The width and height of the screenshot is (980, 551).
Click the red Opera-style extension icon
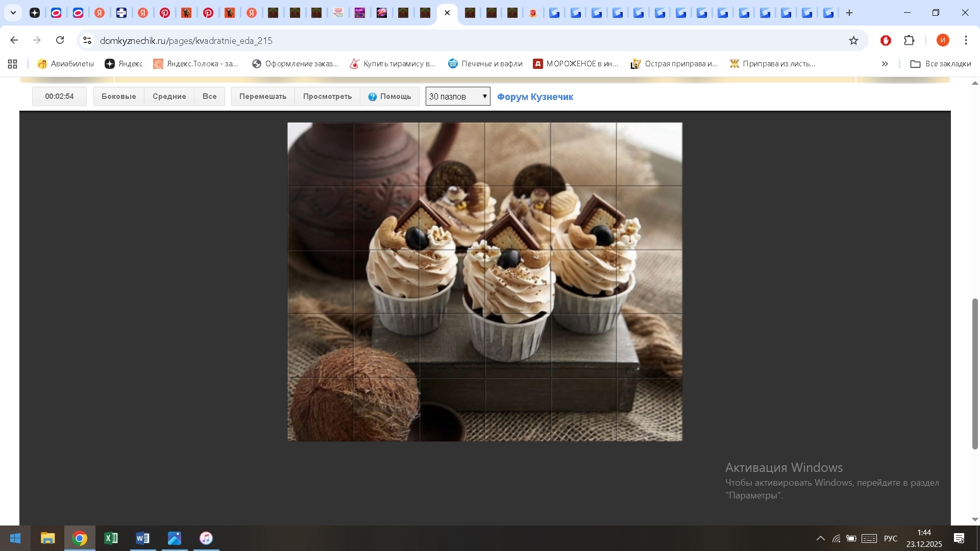pos(886,40)
